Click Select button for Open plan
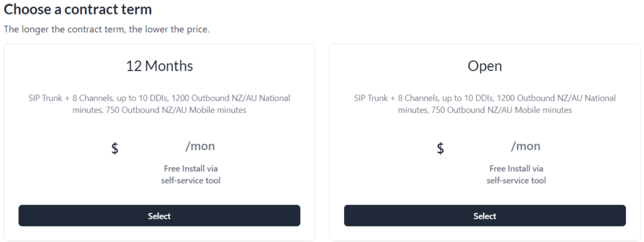 485,216
